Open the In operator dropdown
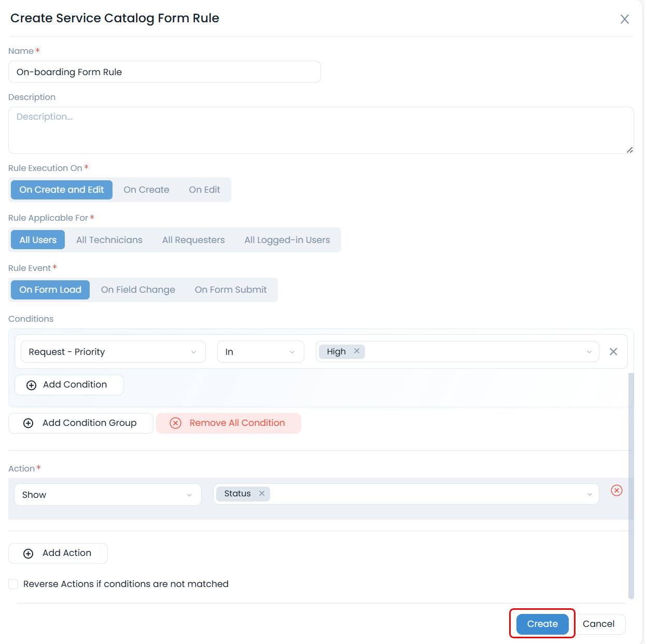 point(261,351)
